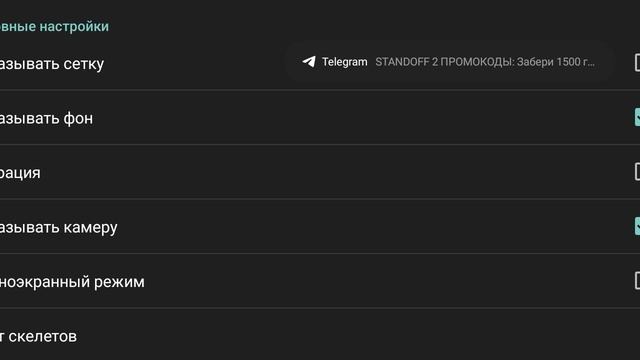This screenshot has width=640, height=360.
Task: Tap the truncated 'Забери 1500 г...' notification text end
Action: [x=556, y=62]
